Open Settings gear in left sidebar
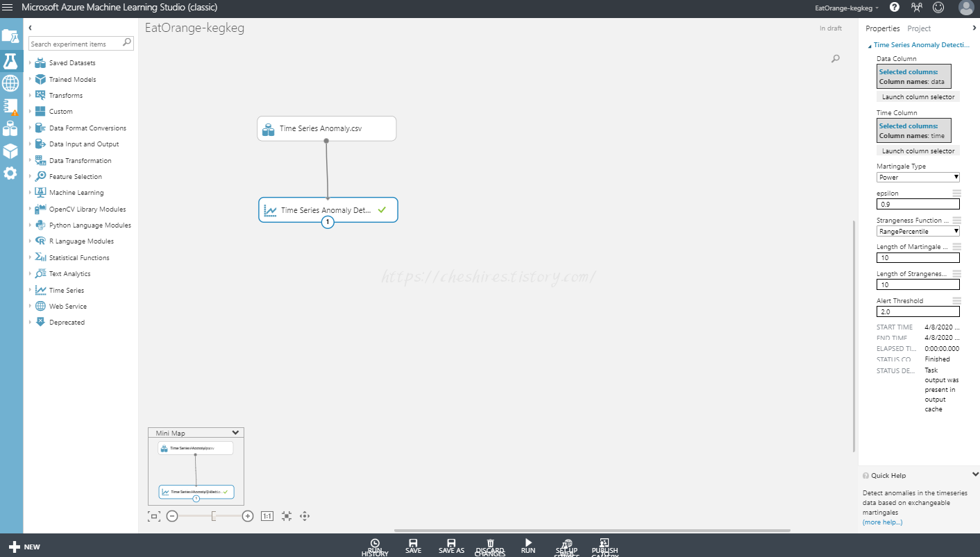This screenshot has width=980, height=557. click(x=10, y=173)
